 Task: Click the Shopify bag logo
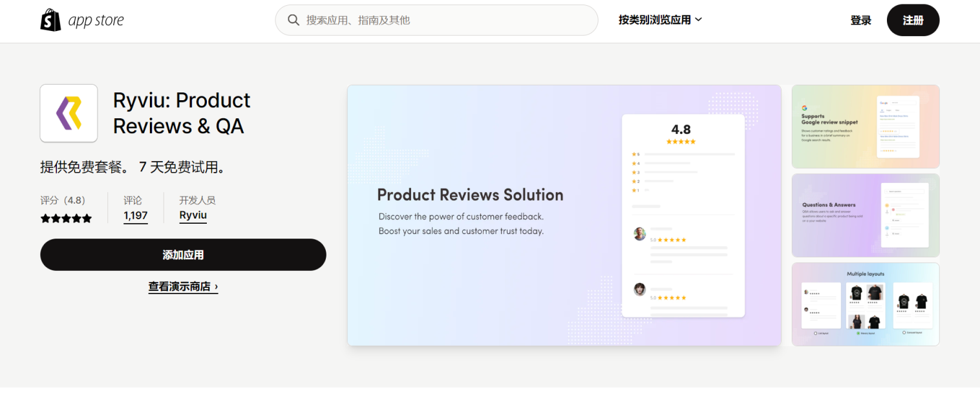click(50, 20)
